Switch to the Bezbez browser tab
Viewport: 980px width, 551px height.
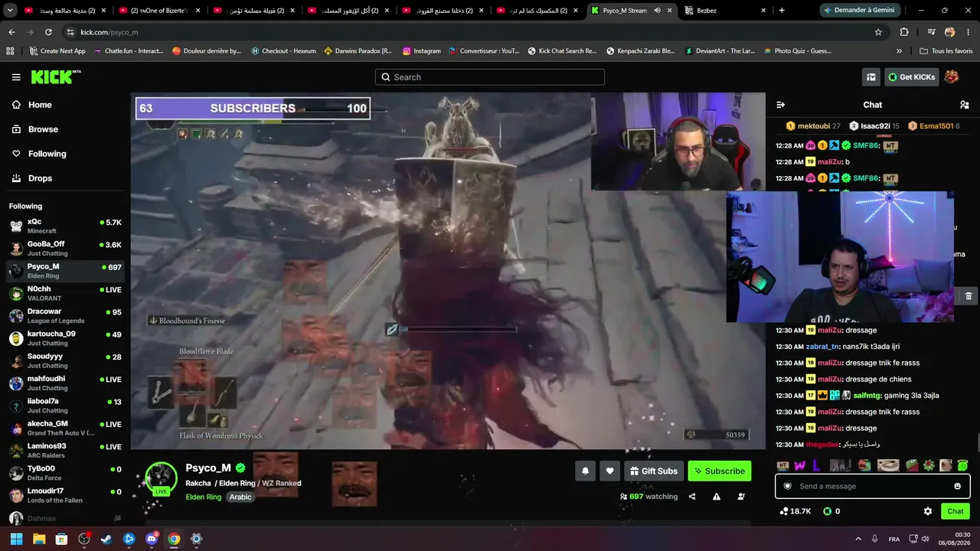(726, 11)
